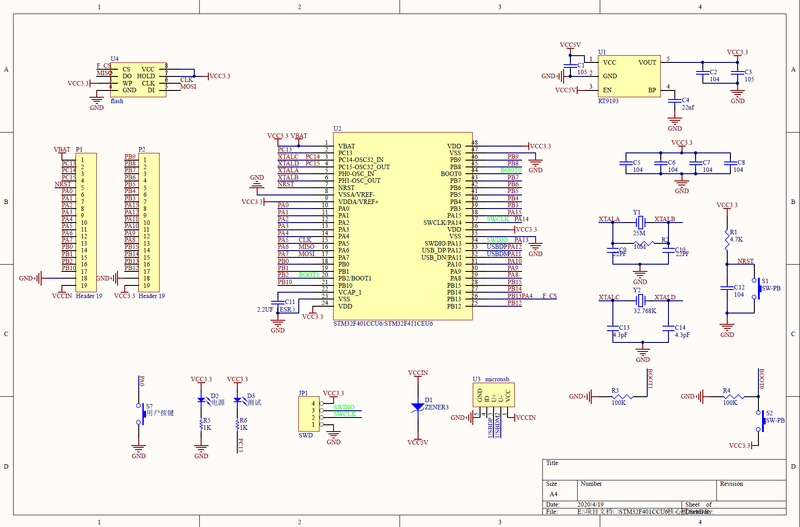Select the U2 STM32F401CCU6 microcontroller body
Image resolution: width=800 pixels, height=527 pixels.
[403, 227]
